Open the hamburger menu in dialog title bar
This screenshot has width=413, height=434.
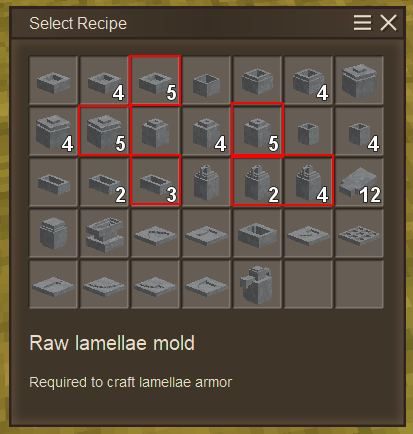pos(362,23)
